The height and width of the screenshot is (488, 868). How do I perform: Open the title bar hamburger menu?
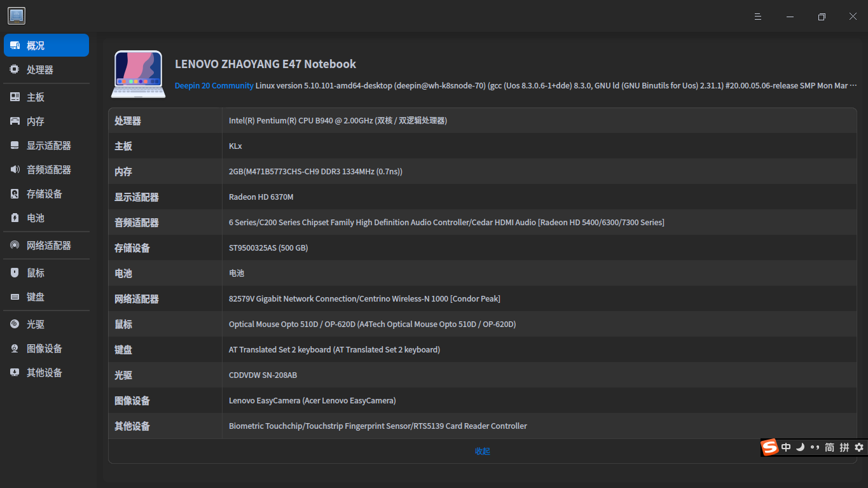758,17
